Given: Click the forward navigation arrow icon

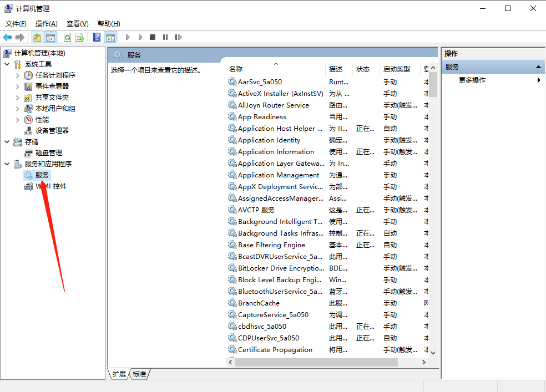Looking at the screenshot, I should (19, 37).
